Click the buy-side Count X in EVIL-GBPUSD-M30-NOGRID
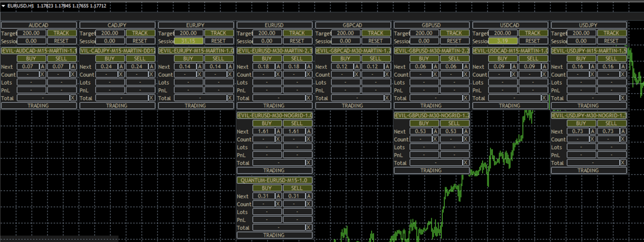The height and width of the screenshot is (242, 644). (x=435, y=139)
